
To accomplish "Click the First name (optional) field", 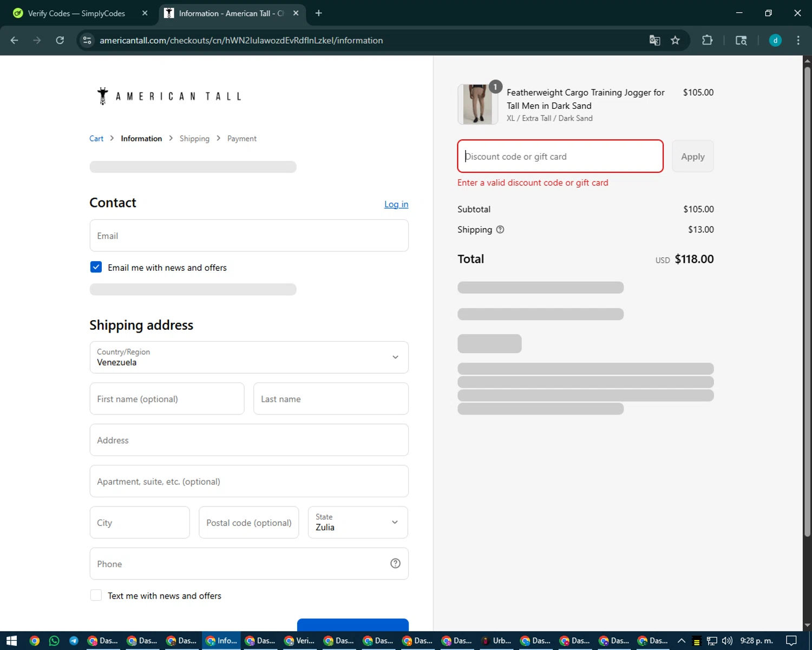I will pos(167,399).
